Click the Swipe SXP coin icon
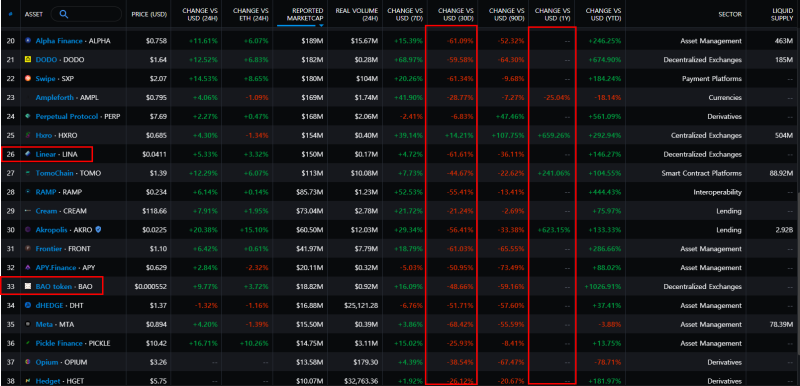Viewport: 800px width, 386px height. click(28, 79)
